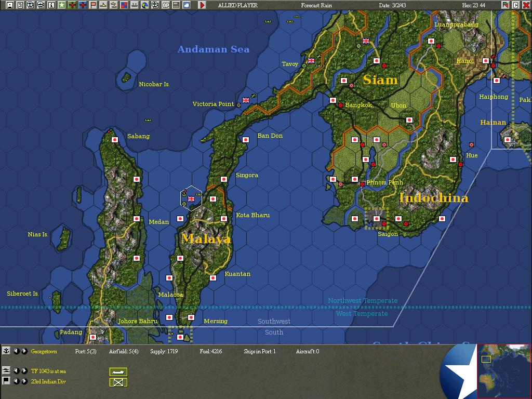
Task: Click the red plane on blue background icon
Action: (x=83, y=5)
